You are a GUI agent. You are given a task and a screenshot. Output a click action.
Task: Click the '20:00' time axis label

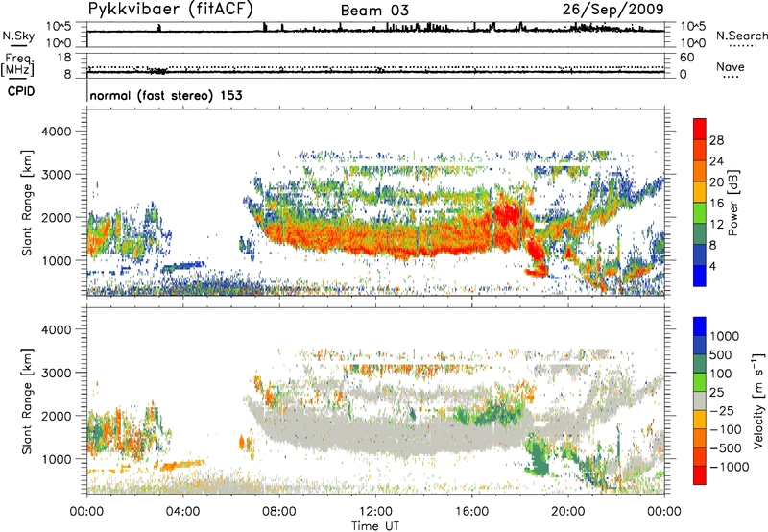tap(568, 511)
